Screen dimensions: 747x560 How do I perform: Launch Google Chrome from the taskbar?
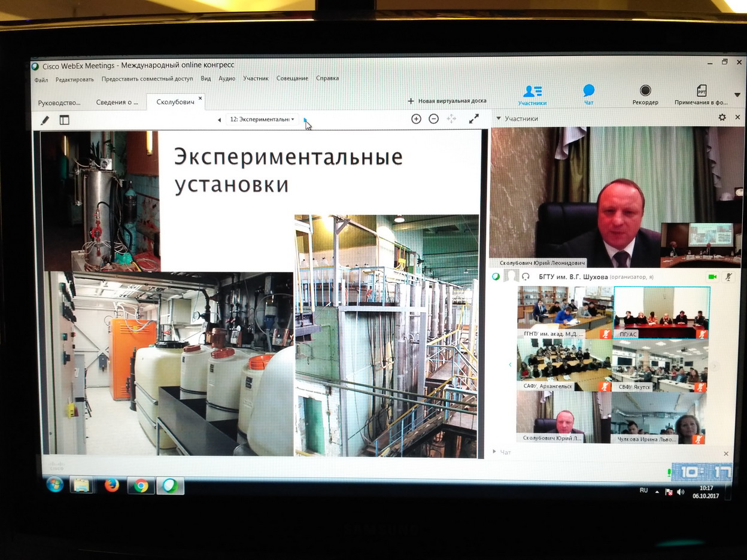pos(141,485)
